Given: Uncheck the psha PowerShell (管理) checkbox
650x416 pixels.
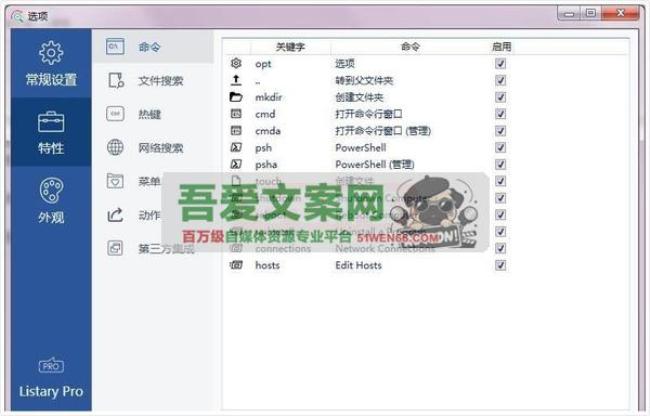Looking at the screenshot, I should click(x=500, y=164).
